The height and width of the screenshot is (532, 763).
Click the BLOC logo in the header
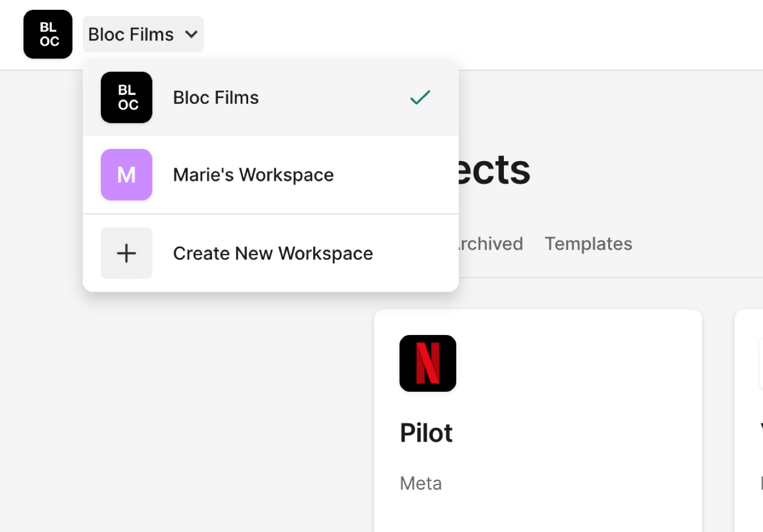point(48,34)
